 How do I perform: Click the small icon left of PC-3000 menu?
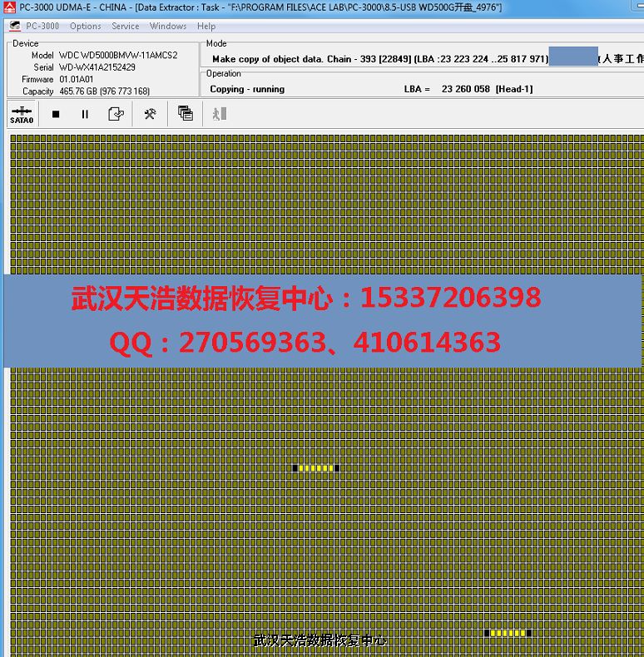pos(14,26)
